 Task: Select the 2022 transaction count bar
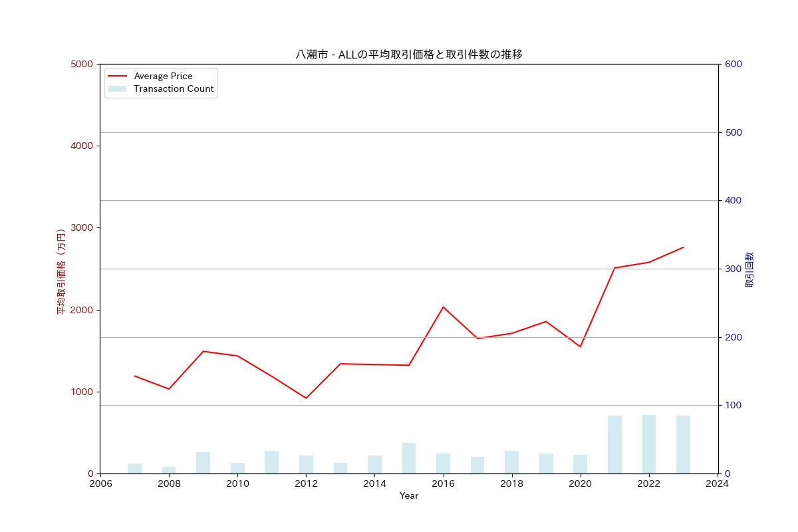coord(649,444)
